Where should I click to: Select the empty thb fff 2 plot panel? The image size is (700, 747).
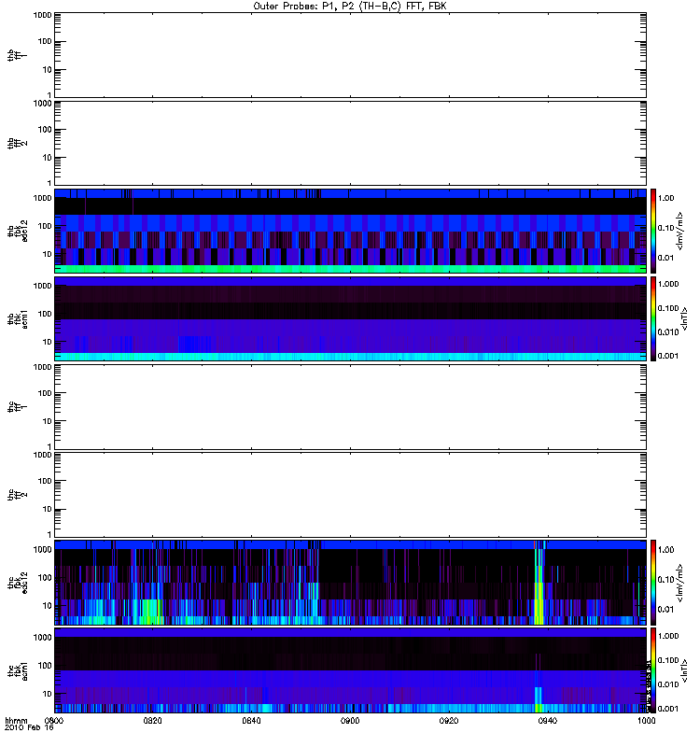pos(350,143)
